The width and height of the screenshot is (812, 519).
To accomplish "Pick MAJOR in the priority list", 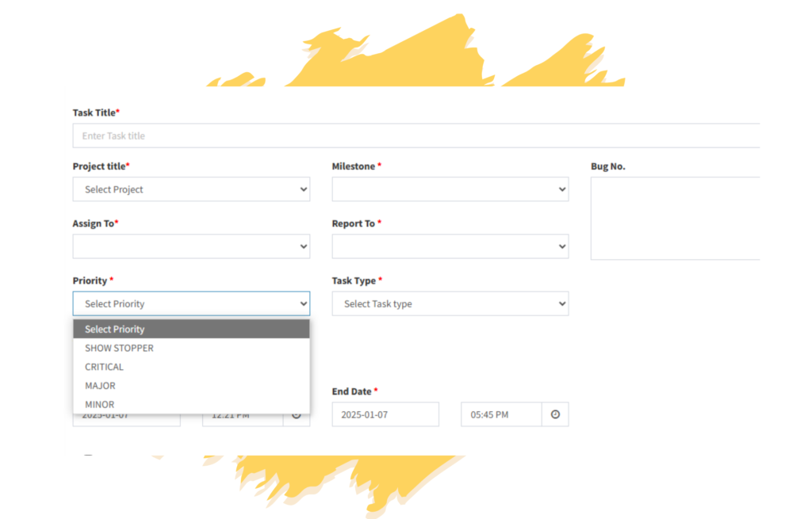I will 100,386.
